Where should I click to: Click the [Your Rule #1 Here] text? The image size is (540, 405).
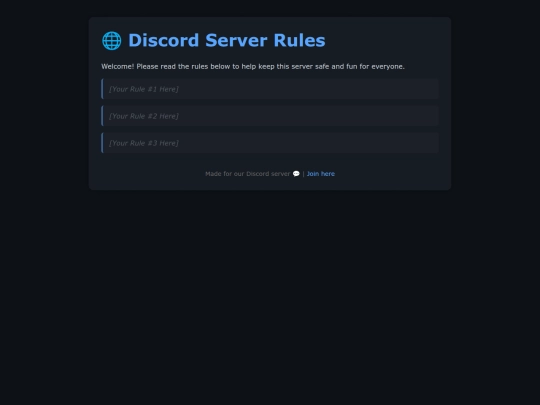pyautogui.click(x=144, y=89)
